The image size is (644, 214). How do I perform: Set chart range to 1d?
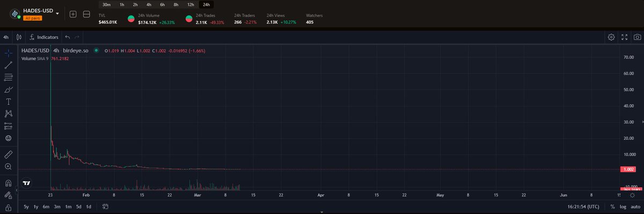(x=89, y=206)
